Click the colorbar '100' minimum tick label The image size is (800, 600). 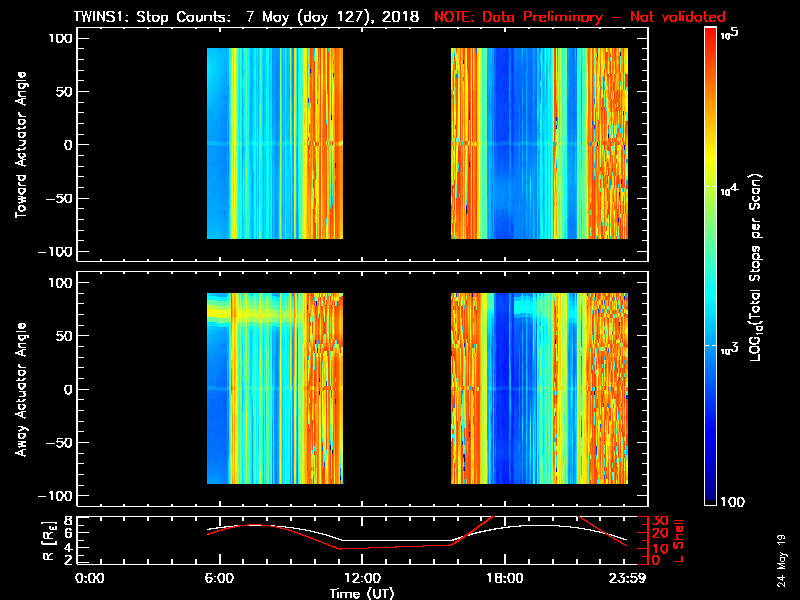732,502
